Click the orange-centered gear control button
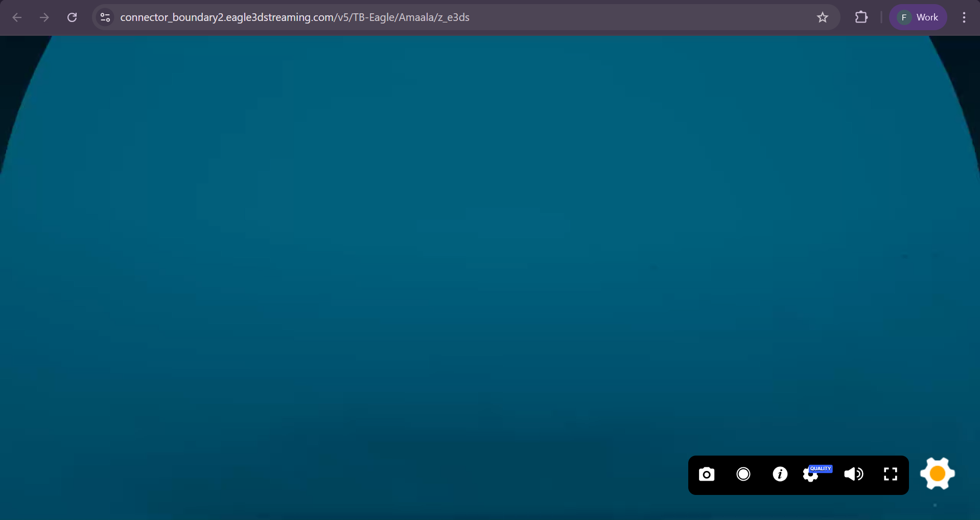Screen dimensions: 980x520 point(938,473)
